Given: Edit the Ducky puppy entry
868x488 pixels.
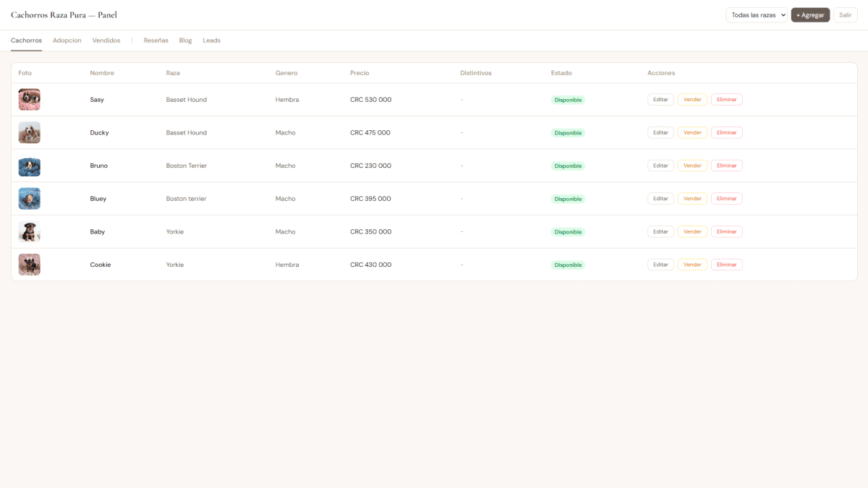Looking at the screenshot, I should (660, 132).
